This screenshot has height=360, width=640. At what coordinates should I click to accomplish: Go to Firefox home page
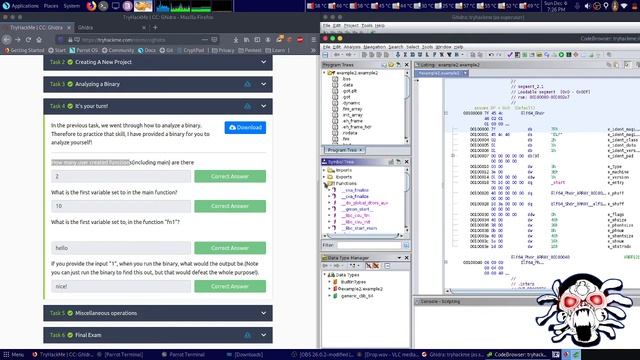pyautogui.click(x=39, y=40)
